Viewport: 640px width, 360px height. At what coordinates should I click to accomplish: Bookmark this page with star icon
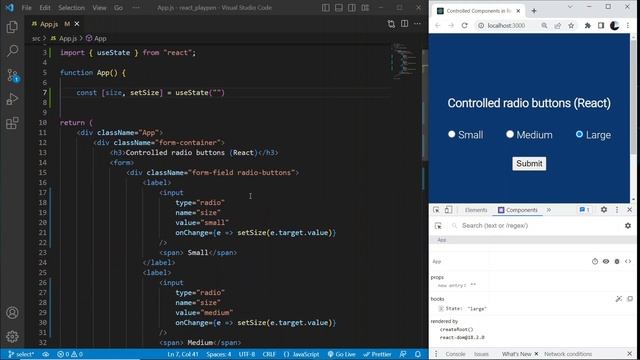(x=571, y=26)
